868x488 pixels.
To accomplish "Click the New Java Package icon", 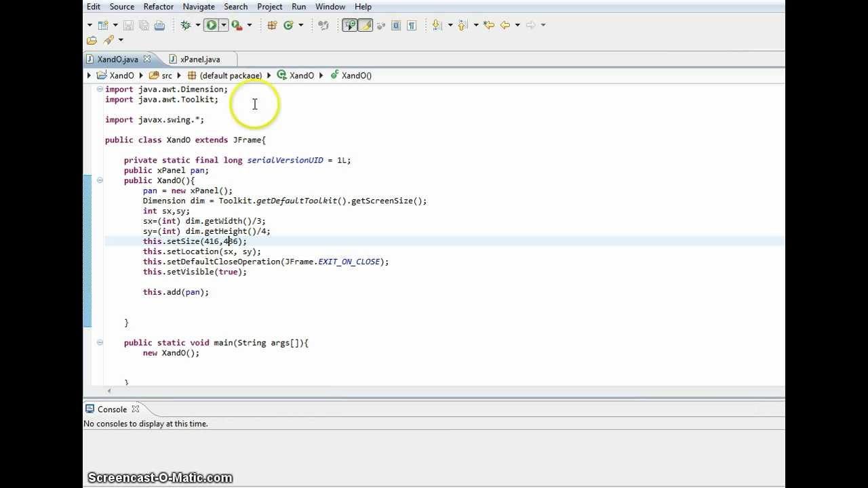I will click(272, 25).
